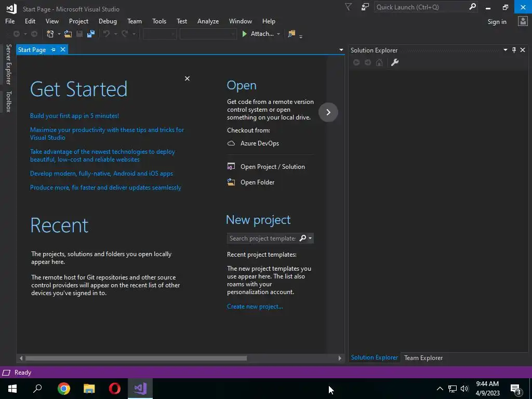Click Solution Explorer Back arrow icon
The height and width of the screenshot is (399, 532).
(356, 62)
